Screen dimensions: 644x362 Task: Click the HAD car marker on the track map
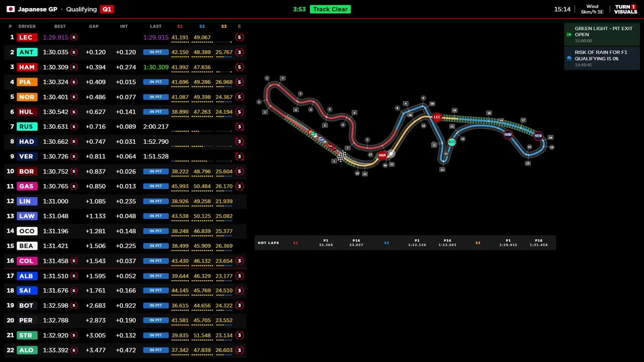click(x=508, y=134)
